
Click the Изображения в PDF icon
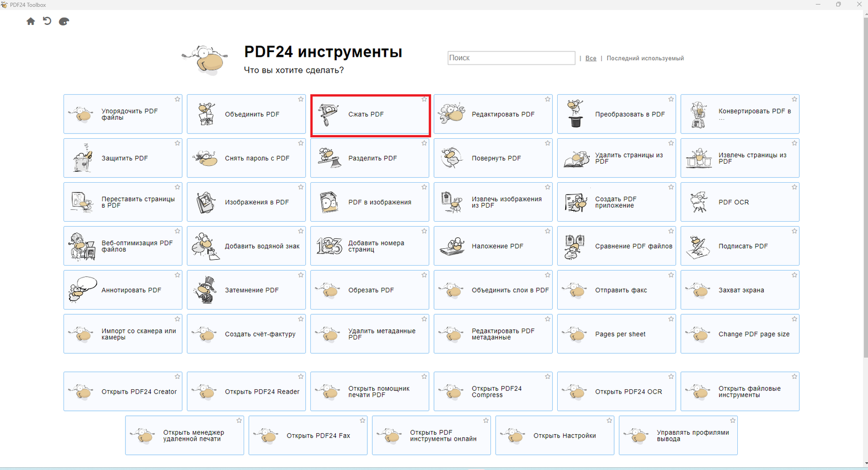pyautogui.click(x=206, y=202)
